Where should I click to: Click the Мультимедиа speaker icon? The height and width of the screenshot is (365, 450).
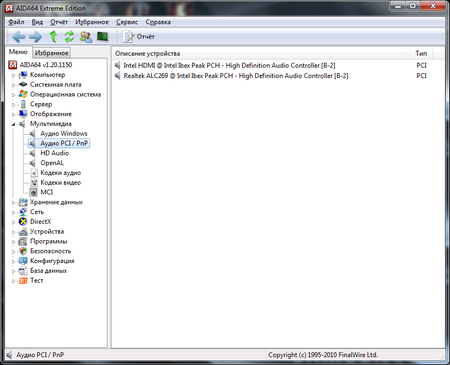pos(22,124)
